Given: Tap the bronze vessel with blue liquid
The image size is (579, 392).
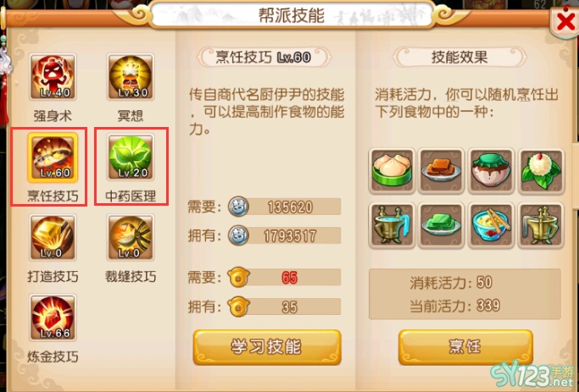Looking at the screenshot, I should coord(392,225).
